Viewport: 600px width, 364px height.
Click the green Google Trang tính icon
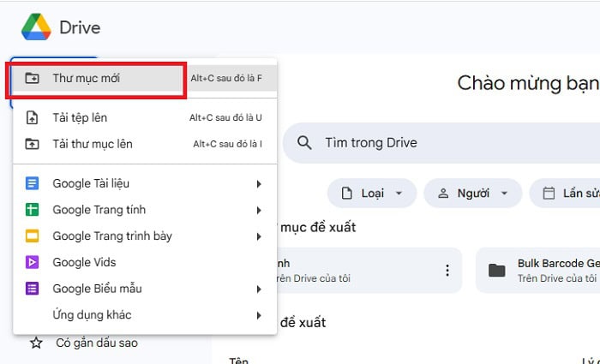pyautogui.click(x=33, y=210)
